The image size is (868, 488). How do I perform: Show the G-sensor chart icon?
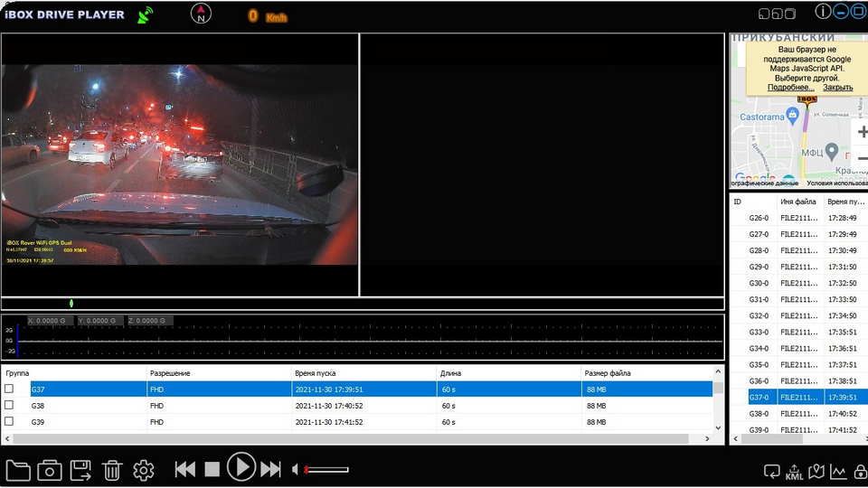(x=838, y=472)
